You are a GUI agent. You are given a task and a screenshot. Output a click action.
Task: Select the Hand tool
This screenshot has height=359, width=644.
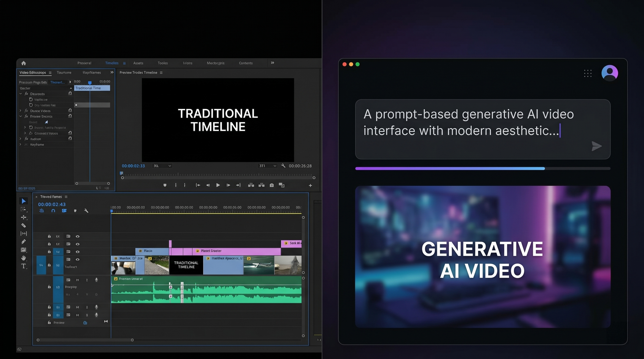coord(24,258)
